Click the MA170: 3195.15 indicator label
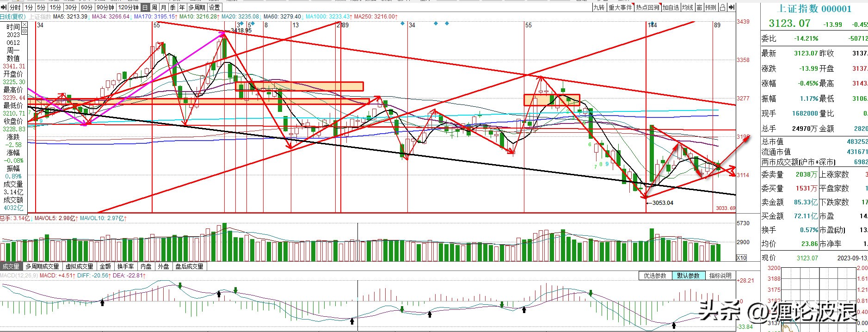 pos(154,17)
